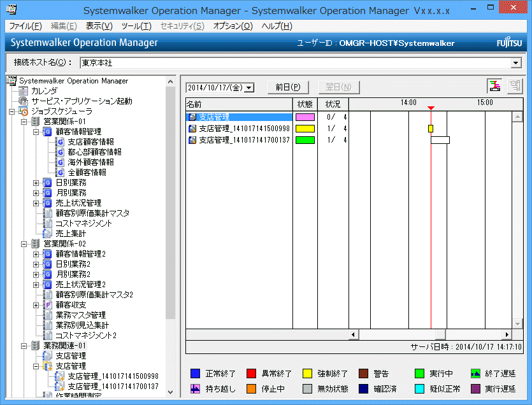Click the FUJITSU logo in the banner

click(x=509, y=43)
